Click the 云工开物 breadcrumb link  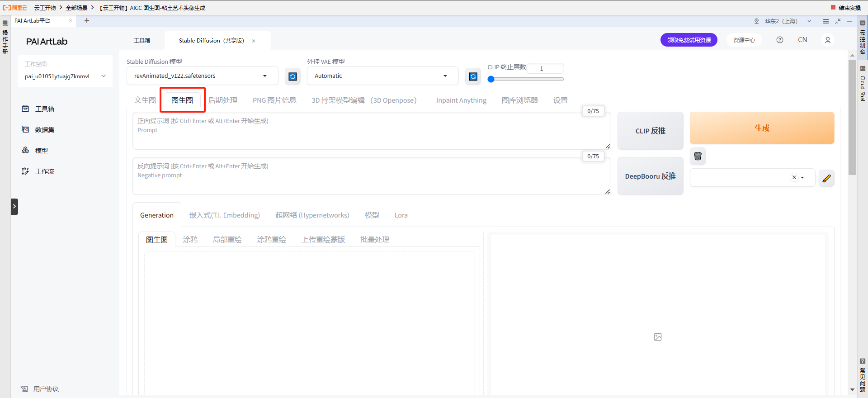[x=45, y=8]
